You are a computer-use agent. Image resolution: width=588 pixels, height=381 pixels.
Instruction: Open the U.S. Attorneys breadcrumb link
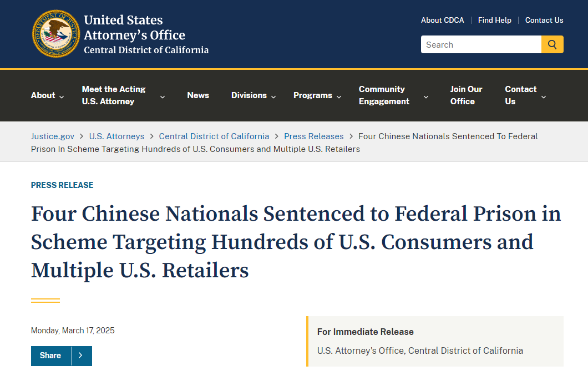click(x=116, y=136)
